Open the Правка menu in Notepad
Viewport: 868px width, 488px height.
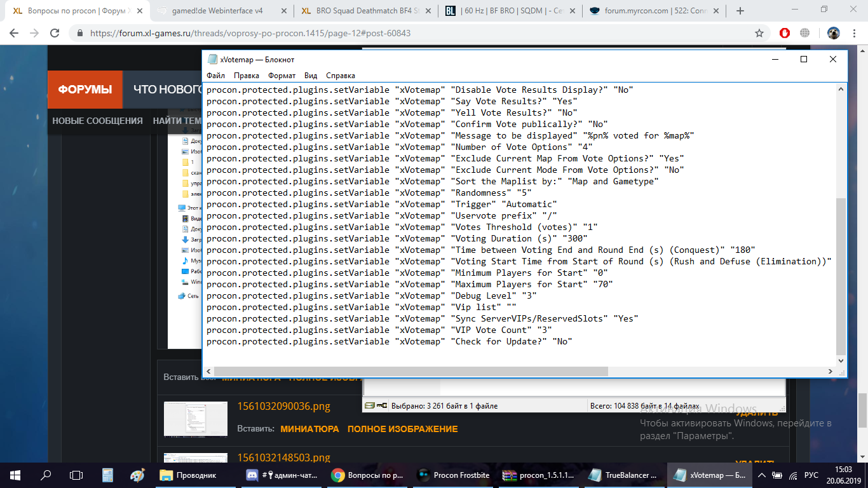pos(247,76)
